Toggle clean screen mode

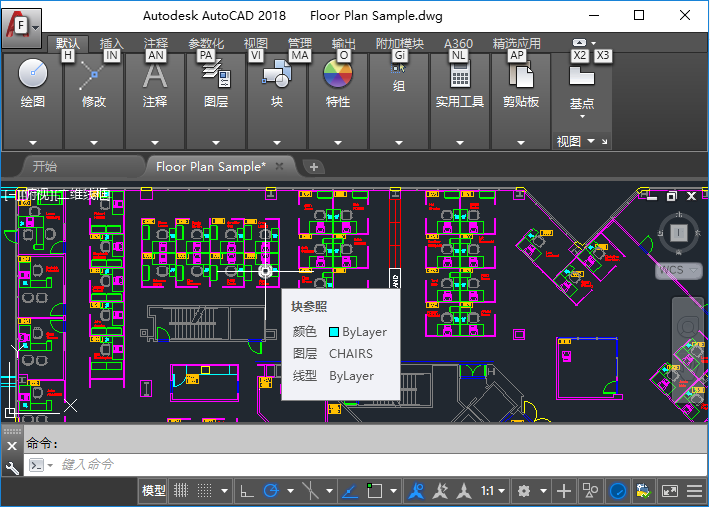669,491
